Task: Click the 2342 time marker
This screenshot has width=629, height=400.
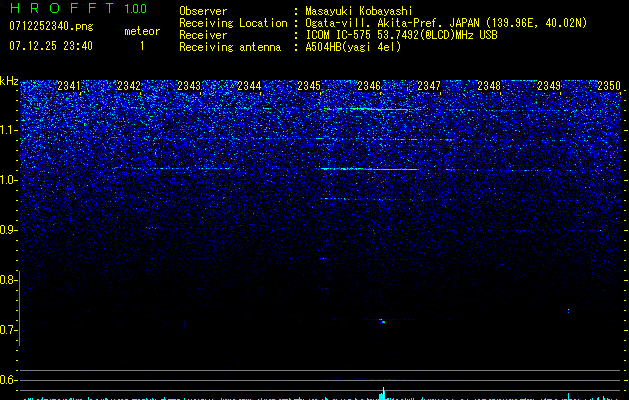Action: [129, 86]
